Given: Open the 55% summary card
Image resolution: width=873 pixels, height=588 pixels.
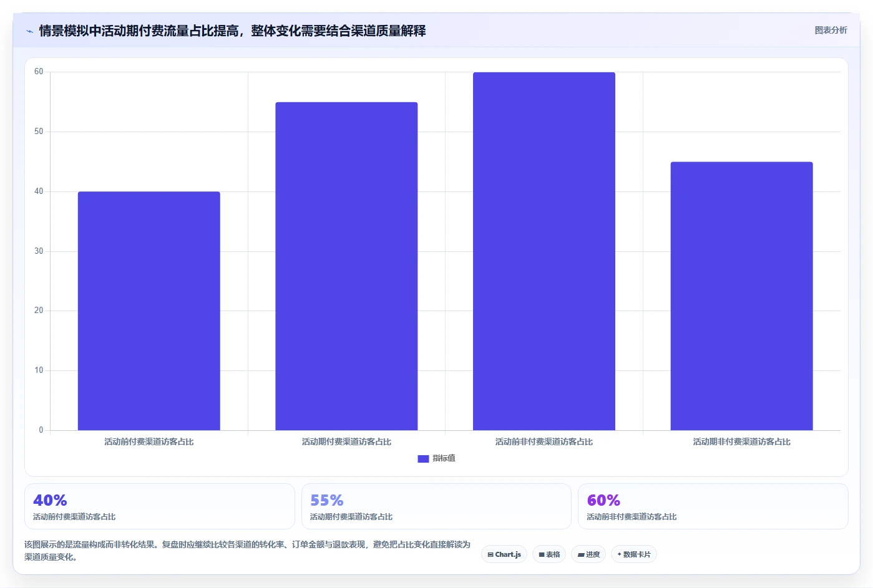Looking at the screenshot, I should (436, 506).
